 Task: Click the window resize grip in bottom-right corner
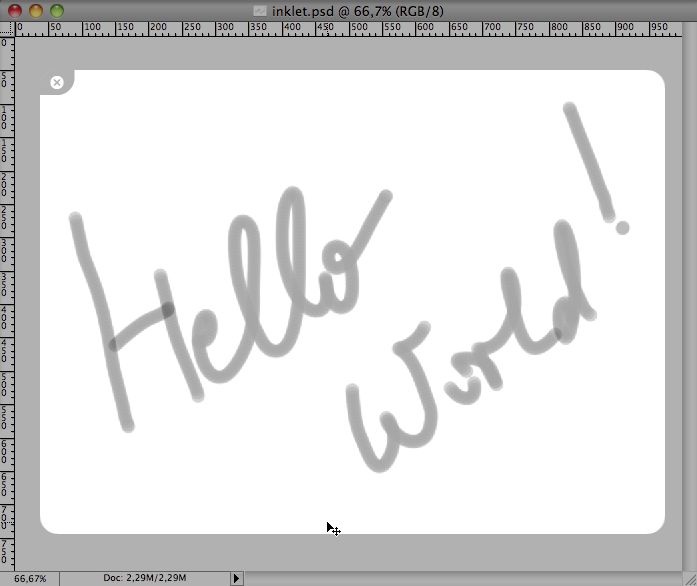688,578
